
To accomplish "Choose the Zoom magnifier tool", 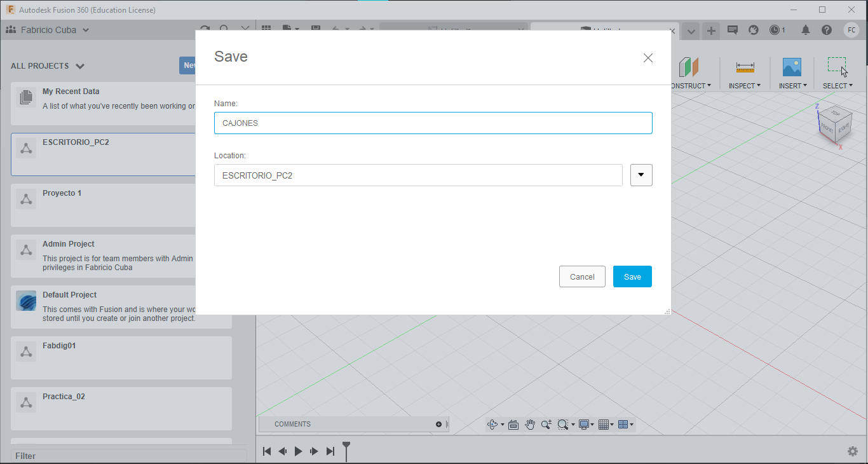I will [546, 425].
